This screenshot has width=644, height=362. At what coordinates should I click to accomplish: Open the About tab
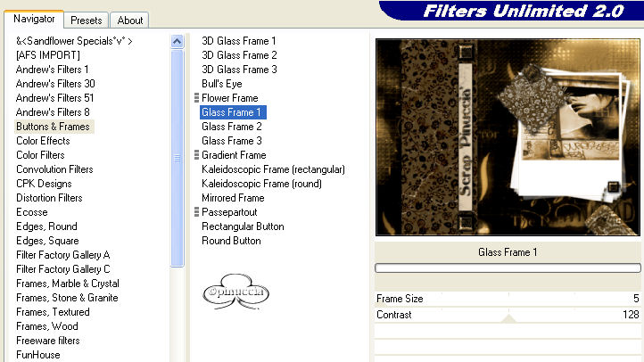(130, 21)
